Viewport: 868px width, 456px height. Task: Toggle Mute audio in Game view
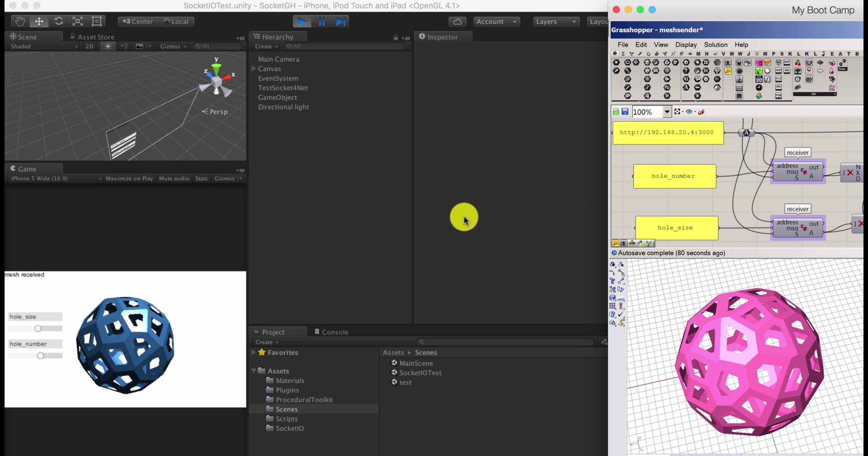(174, 178)
